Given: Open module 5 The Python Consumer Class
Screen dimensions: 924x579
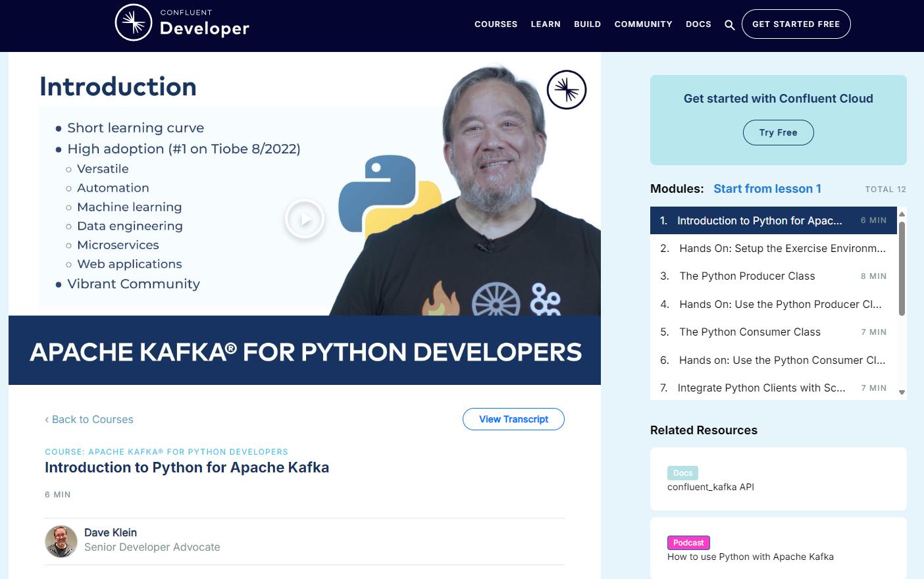Looking at the screenshot, I should pos(773,332).
